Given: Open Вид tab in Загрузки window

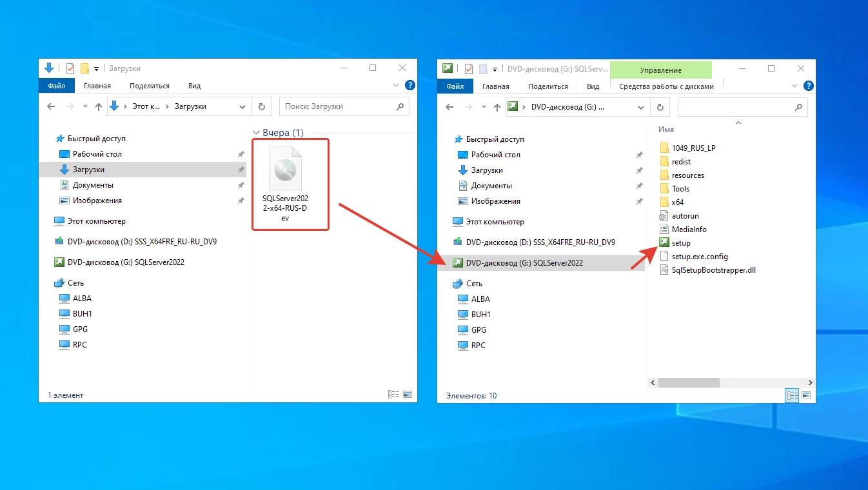Looking at the screenshot, I should click(194, 86).
